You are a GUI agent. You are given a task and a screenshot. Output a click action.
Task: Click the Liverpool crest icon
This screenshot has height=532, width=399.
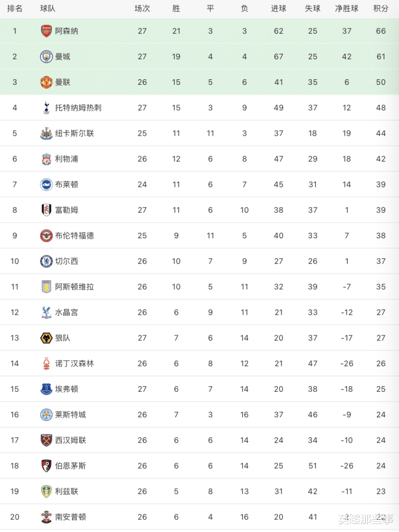pos(46,159)
